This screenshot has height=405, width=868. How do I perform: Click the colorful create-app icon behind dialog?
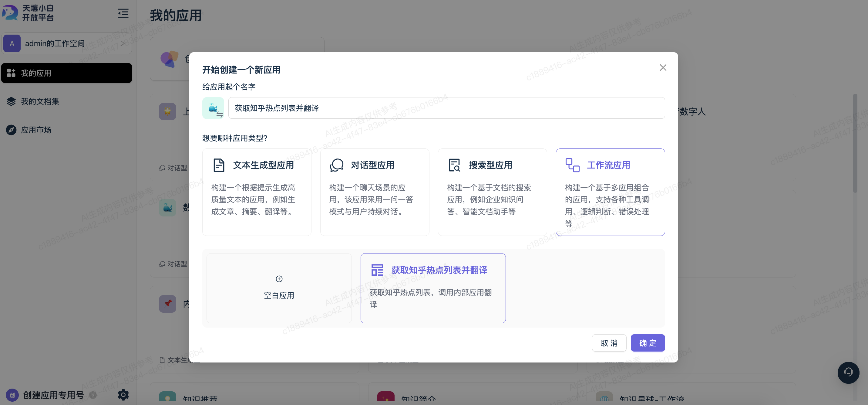pos(169,59)
